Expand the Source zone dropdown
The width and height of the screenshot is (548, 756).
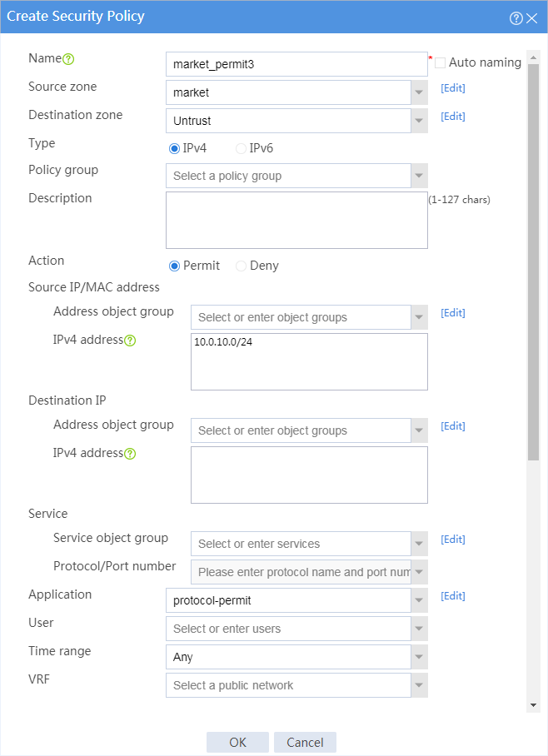point(419,92)
